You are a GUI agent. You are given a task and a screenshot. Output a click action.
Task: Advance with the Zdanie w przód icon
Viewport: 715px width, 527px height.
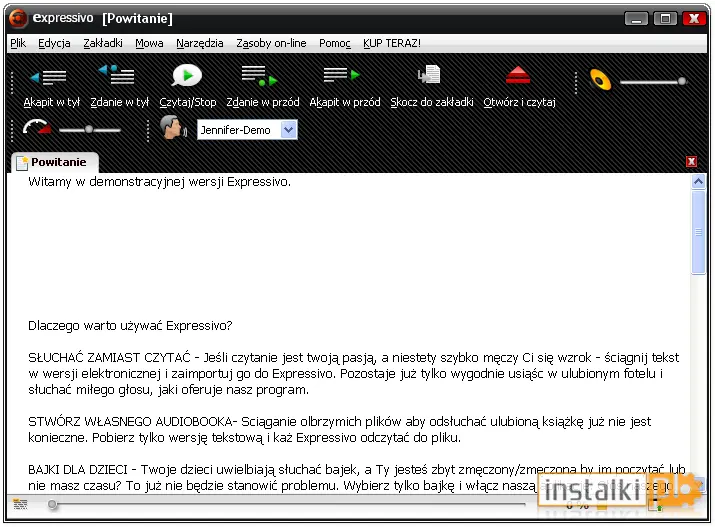[x=259, y=76]
